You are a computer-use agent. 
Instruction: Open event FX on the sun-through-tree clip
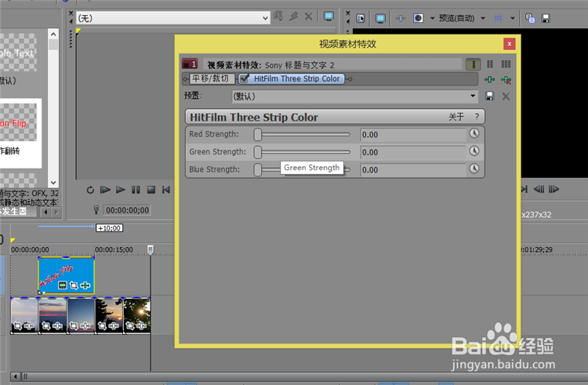pos(142,325)
